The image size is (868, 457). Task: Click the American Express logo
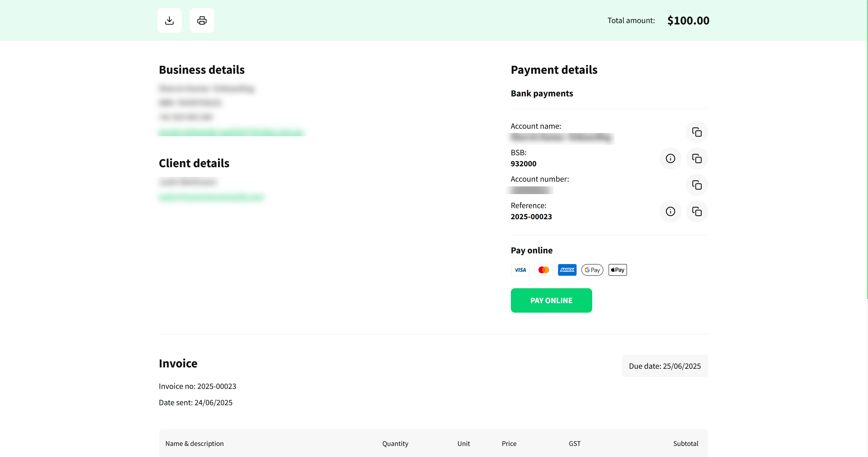[x=567, y=270]
